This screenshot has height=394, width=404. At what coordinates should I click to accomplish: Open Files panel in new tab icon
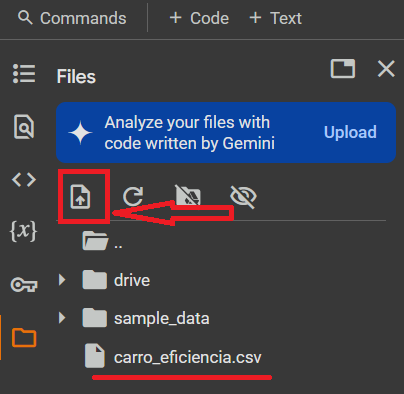pyautogui.click(x=343, y=69)
